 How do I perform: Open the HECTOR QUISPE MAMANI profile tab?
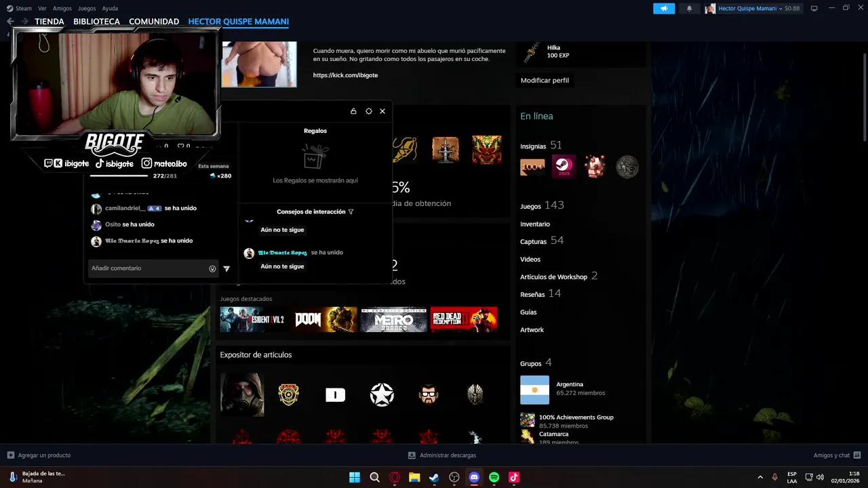pos(239,22)
